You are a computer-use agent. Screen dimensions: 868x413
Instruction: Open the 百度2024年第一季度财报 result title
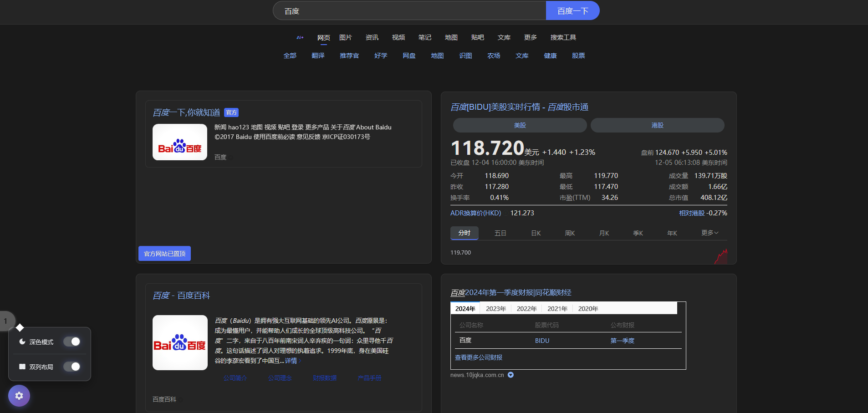(x=511, y=292)
